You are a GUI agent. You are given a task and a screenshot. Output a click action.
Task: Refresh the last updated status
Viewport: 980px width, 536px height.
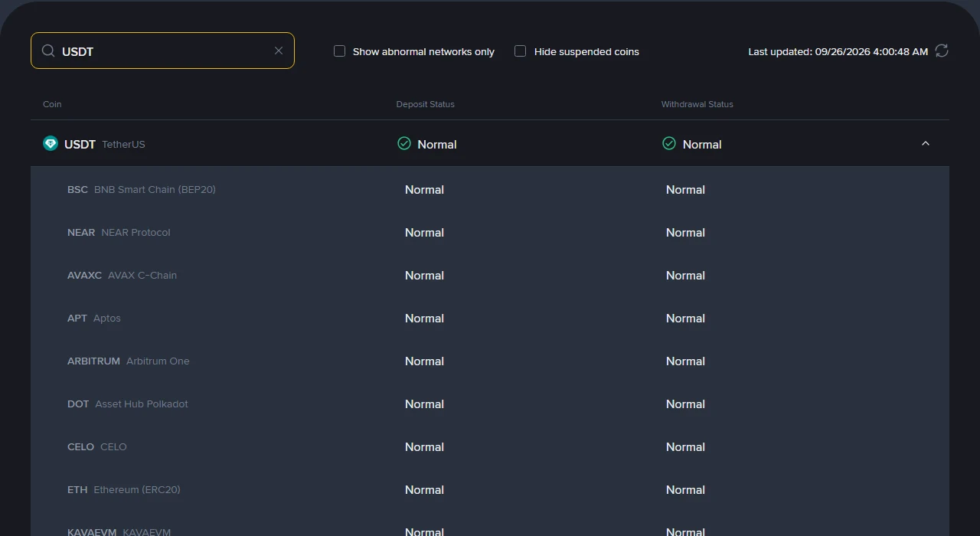coord(942,51)
